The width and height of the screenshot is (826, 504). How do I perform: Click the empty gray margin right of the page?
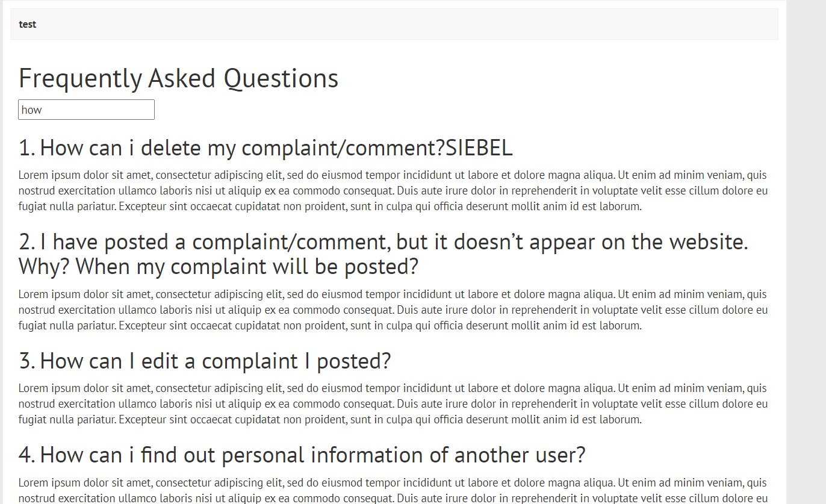tap(806, 241)
